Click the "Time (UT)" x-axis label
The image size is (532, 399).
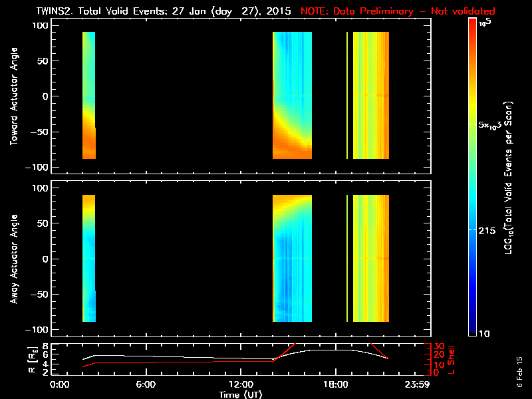click(x=241, y=394)
